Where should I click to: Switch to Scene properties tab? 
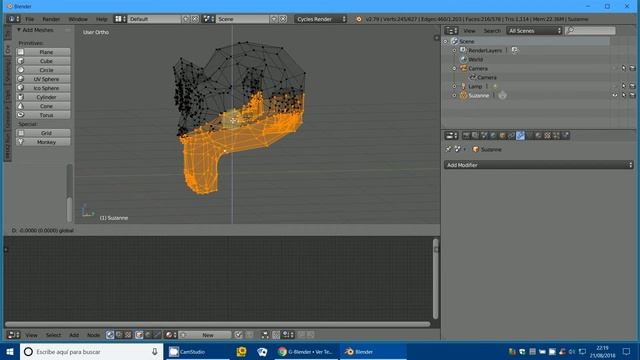click(x=484, y=136)
